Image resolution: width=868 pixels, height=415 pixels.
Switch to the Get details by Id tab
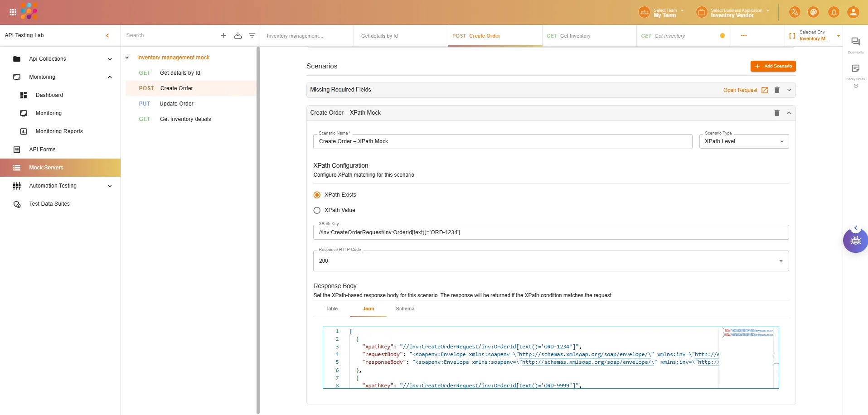(x=401, y=36)
